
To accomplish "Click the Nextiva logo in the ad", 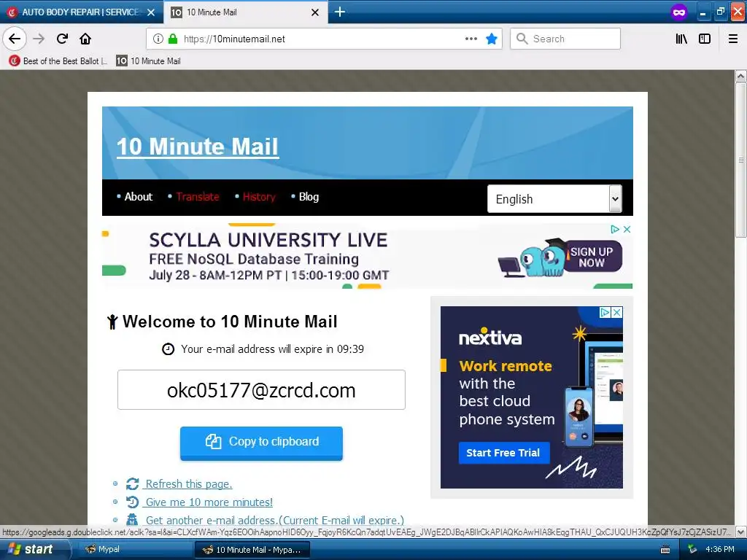I will 490,337.
